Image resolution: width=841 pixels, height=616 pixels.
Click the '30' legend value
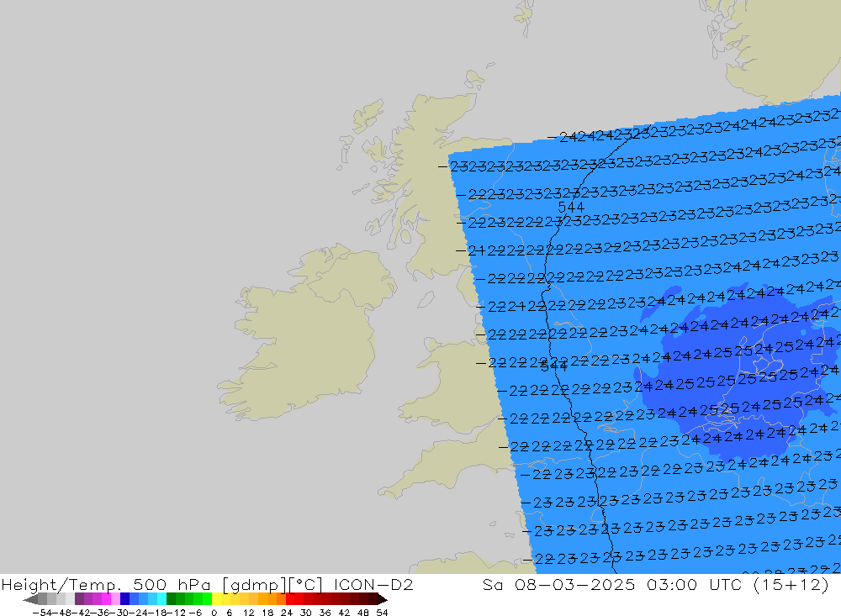pos(306,613)
